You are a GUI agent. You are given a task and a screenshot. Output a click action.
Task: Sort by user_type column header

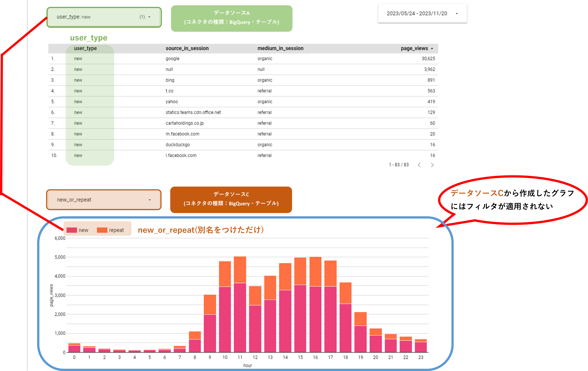pyautogui.click(x=85, y=48)
